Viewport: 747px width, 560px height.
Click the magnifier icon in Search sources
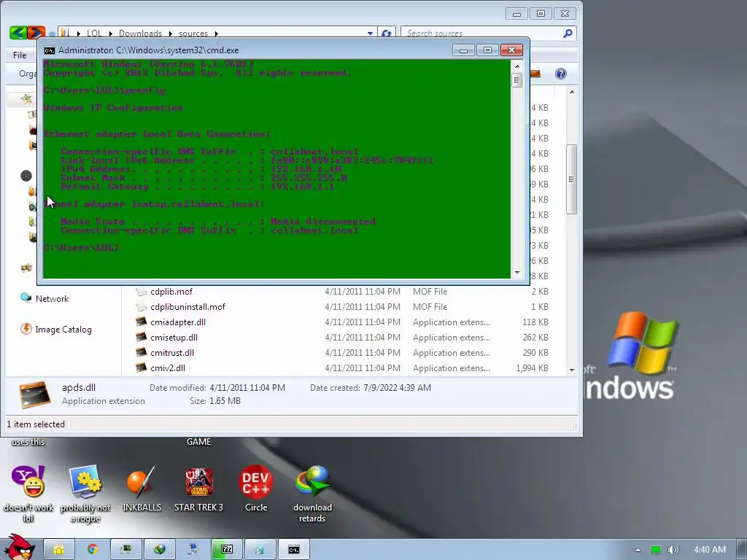tap(568, 34)
